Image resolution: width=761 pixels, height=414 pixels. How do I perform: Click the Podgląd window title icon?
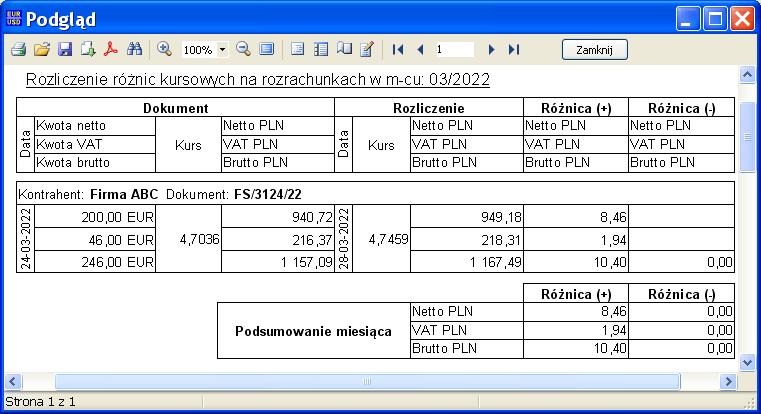coord(13,18)
